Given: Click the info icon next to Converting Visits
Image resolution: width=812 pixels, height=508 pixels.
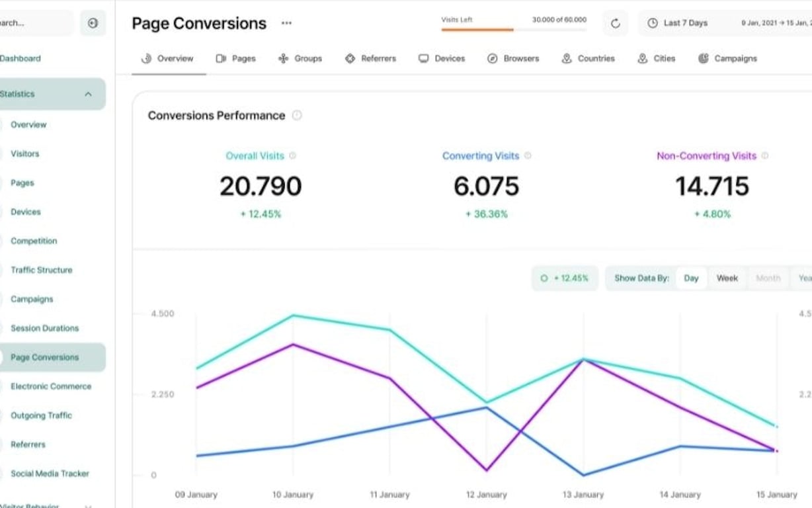Looking at the screenshot, I should [527, 156].
